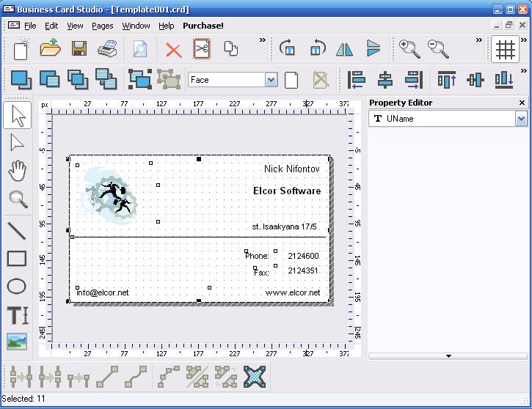Select the text tool
532x409 pixels.
(18, 315)
